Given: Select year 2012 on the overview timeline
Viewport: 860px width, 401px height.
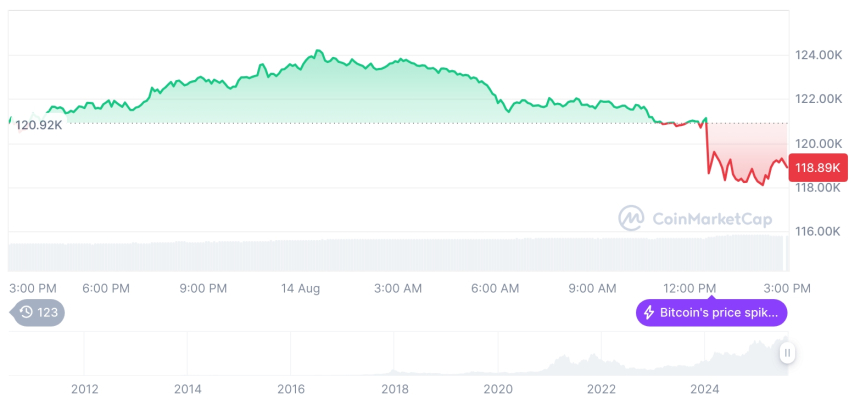Looking at the screenshot, I should tap(85, 388).
